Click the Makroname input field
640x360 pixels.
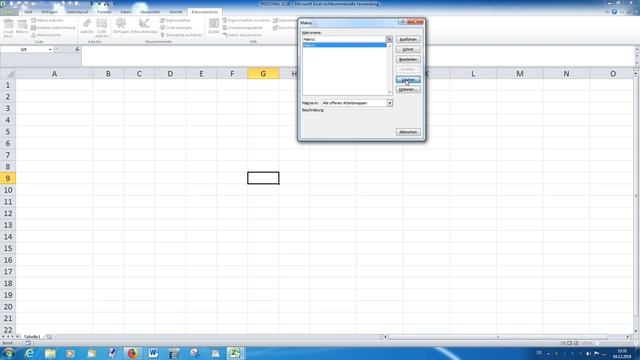(344, 39)
